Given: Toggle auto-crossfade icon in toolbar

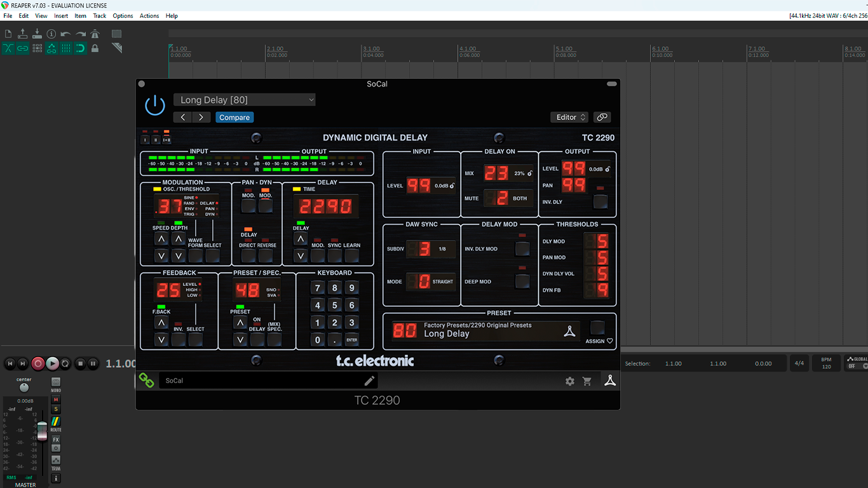Looking at the screenshot, I should pos(8,48).
